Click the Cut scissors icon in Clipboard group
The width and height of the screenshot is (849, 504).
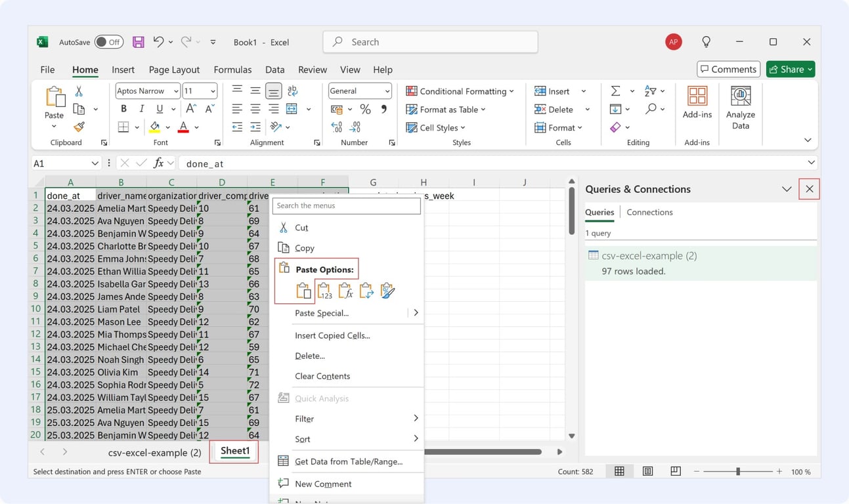[x=79, y=91]
